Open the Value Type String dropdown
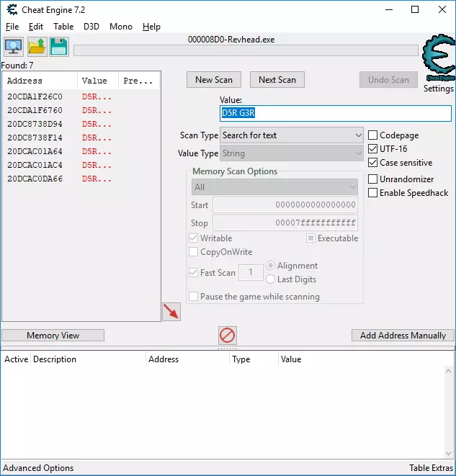The image size is (456, 476). (x=292, y=153)
